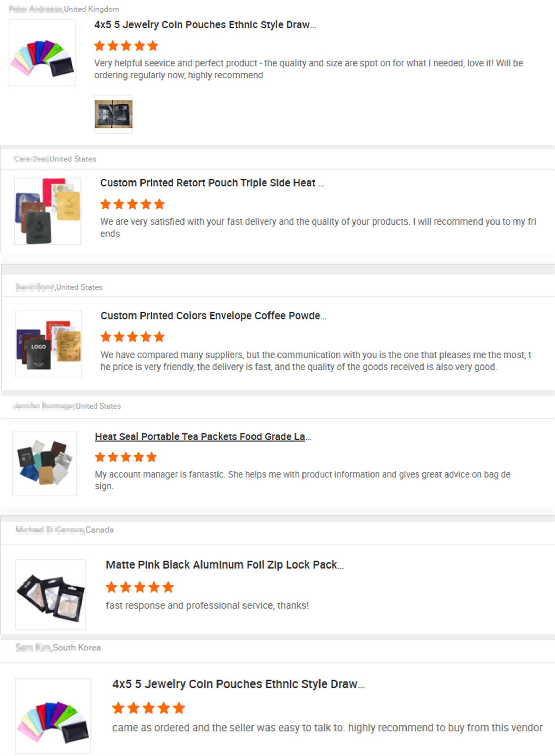The width and height of the screenshot is (555, 756).
Task: Click the Retort Pouch product thumbnail
Action: click(48, 211)
